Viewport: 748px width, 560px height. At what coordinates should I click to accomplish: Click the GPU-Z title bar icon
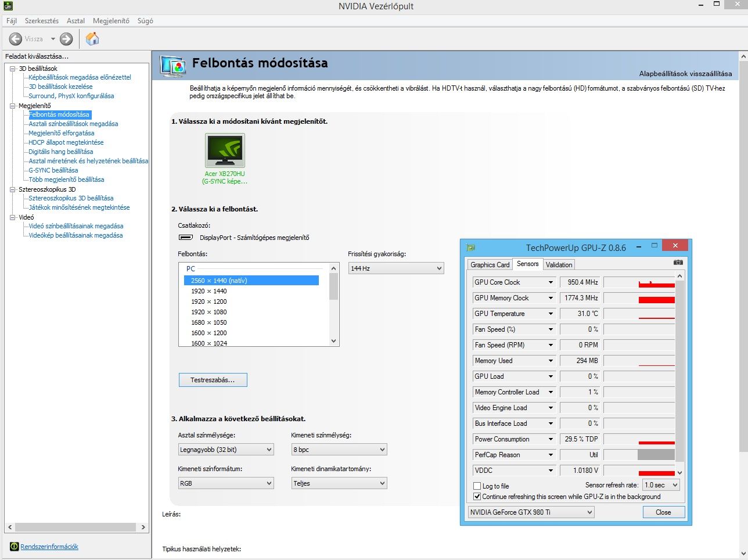pos(471,248)
